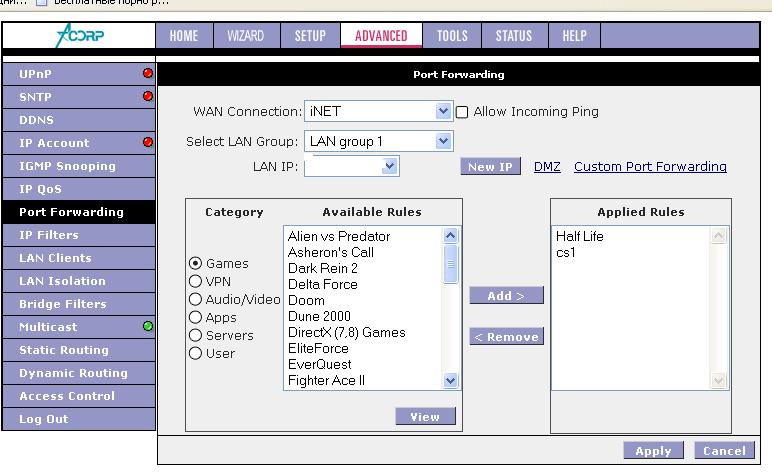Click the red status dot beside UPnP

148,74
